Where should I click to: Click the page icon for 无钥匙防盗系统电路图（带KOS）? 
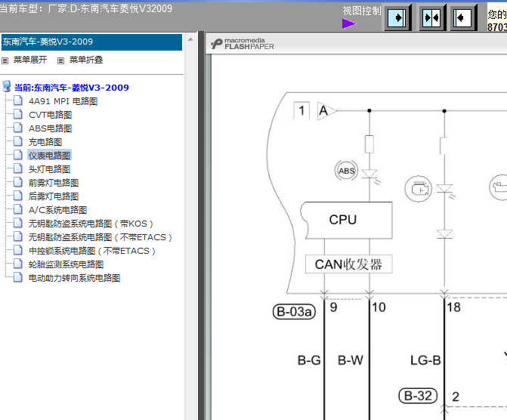[18, 223]
